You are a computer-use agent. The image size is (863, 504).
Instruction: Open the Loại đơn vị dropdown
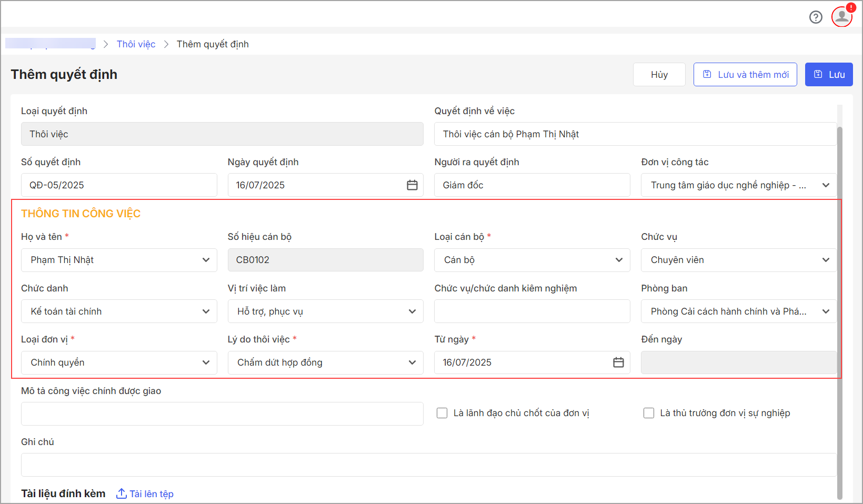[x=206, y=362]
